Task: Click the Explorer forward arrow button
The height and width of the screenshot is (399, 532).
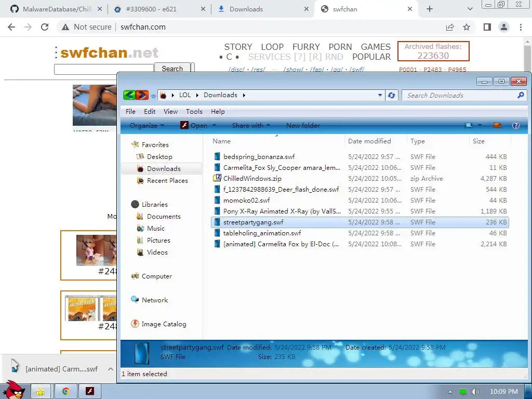Action: coord(142,95)
